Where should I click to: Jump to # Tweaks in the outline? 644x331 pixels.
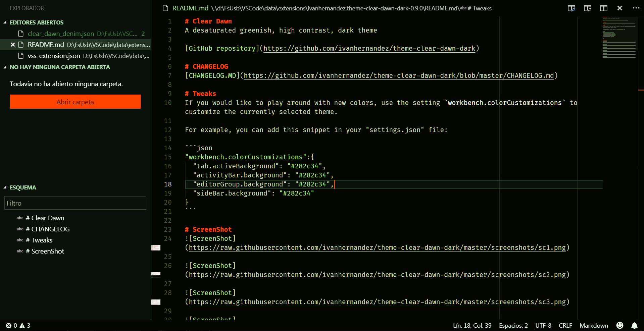39,240
